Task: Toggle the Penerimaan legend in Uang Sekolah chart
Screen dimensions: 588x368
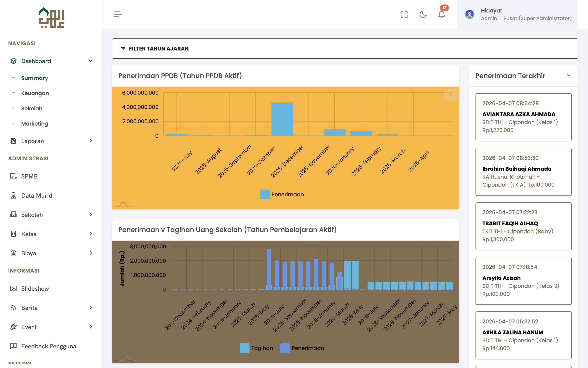Action: click(x=302, y=348)
